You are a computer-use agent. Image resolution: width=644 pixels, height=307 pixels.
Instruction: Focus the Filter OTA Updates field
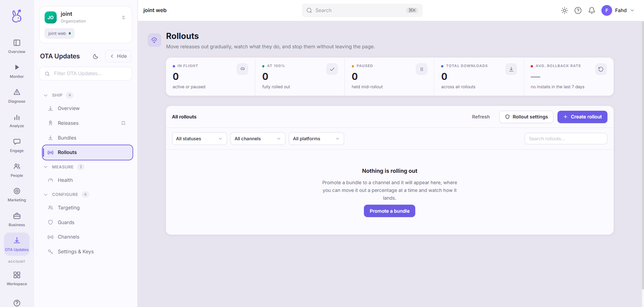tap(86, 73)
